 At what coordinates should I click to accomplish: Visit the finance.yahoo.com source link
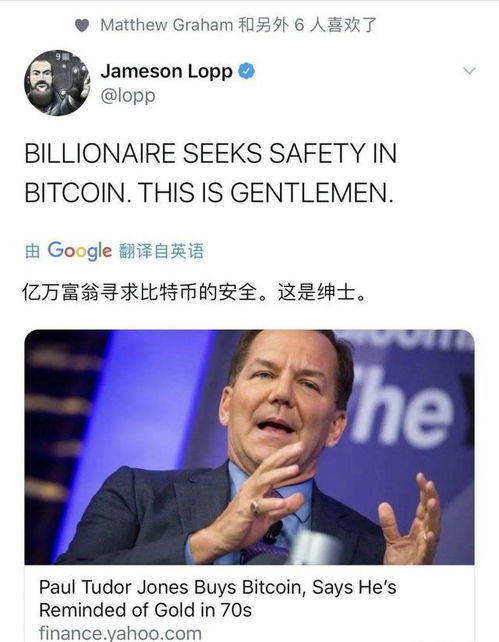coord(120,633)
